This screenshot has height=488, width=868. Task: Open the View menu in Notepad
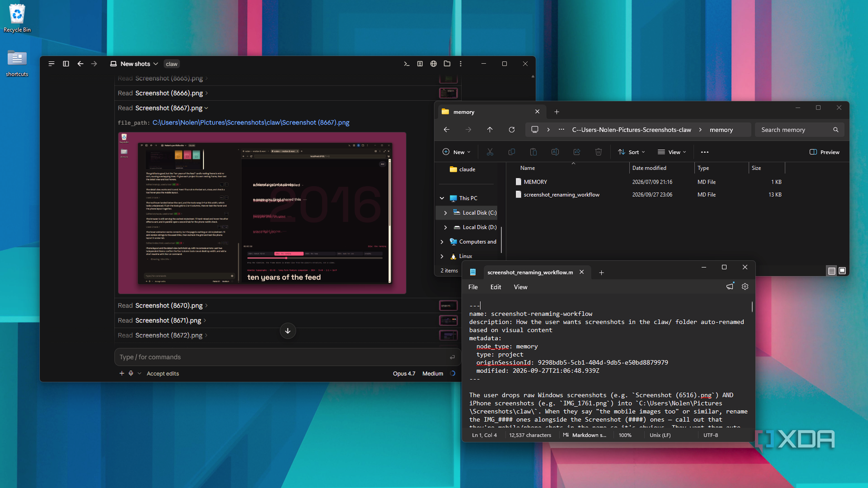coord(520,287)
